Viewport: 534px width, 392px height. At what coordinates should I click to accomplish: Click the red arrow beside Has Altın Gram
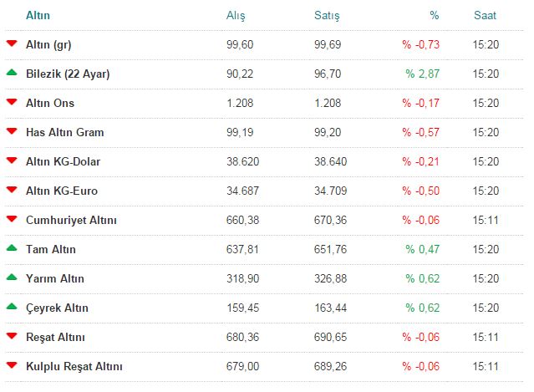click(12, 131)
